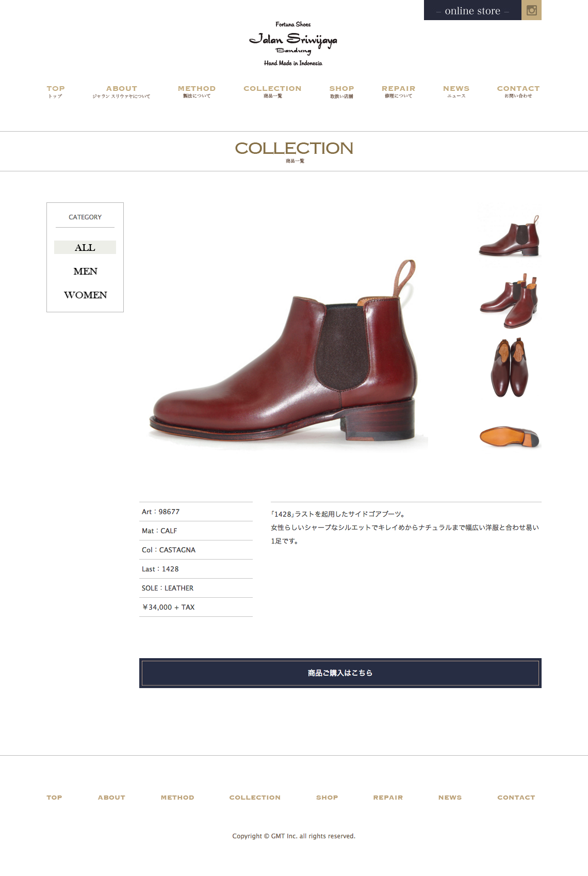Filter category by MEN
The height and width of the screenshot is (876, 588).
pyautogui.click(x=85, y=271)
